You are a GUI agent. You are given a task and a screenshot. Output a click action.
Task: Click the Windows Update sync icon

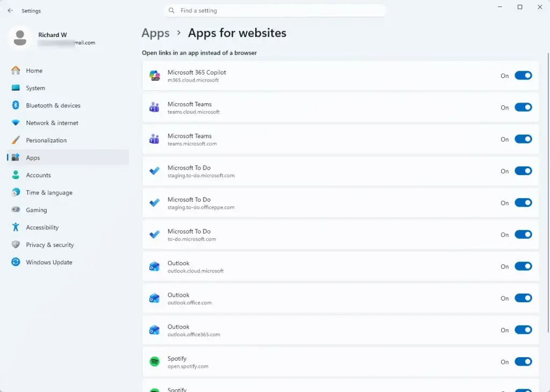(x=16, y=262)
